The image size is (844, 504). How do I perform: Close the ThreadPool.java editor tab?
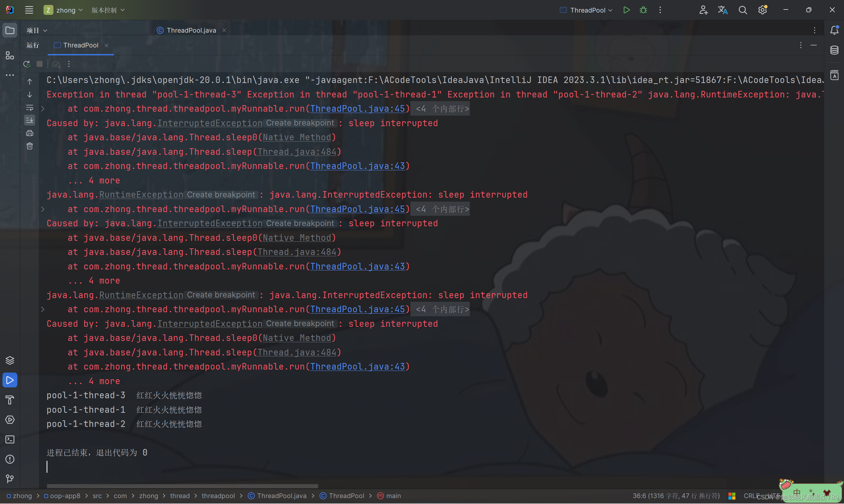(x=224, y=30)
